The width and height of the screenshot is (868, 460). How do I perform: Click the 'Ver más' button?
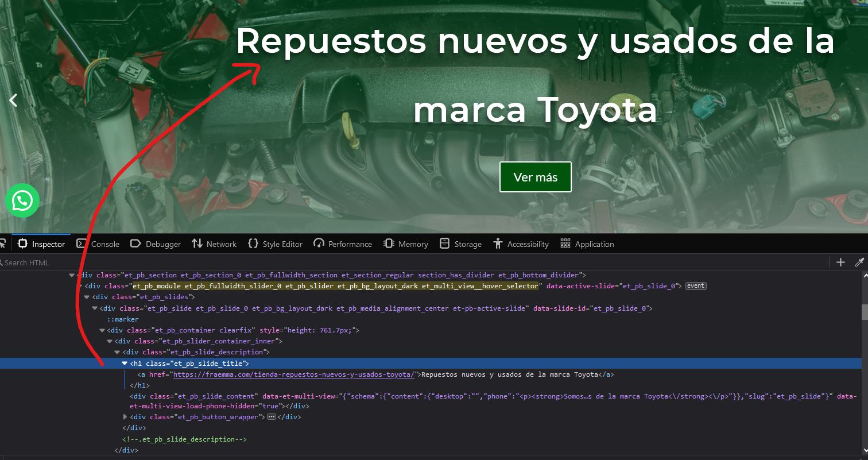coord(536,177)
